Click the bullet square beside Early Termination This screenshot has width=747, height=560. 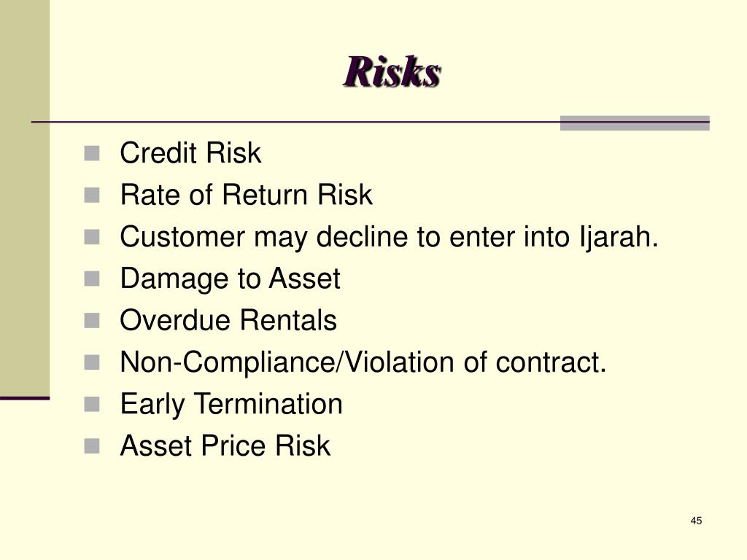[x=92, y=405]
